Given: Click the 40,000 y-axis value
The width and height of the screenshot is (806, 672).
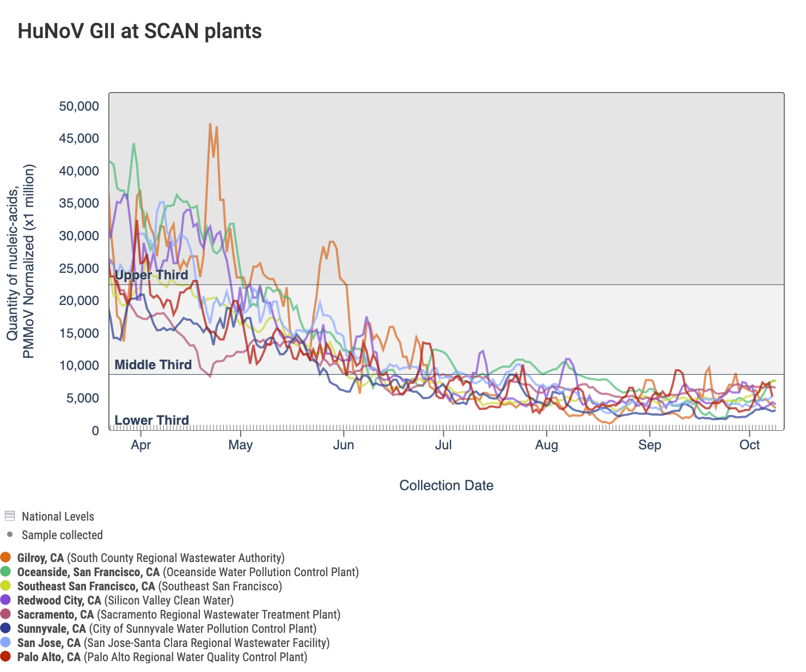Looking at the screenshot, I should [79, 171].
